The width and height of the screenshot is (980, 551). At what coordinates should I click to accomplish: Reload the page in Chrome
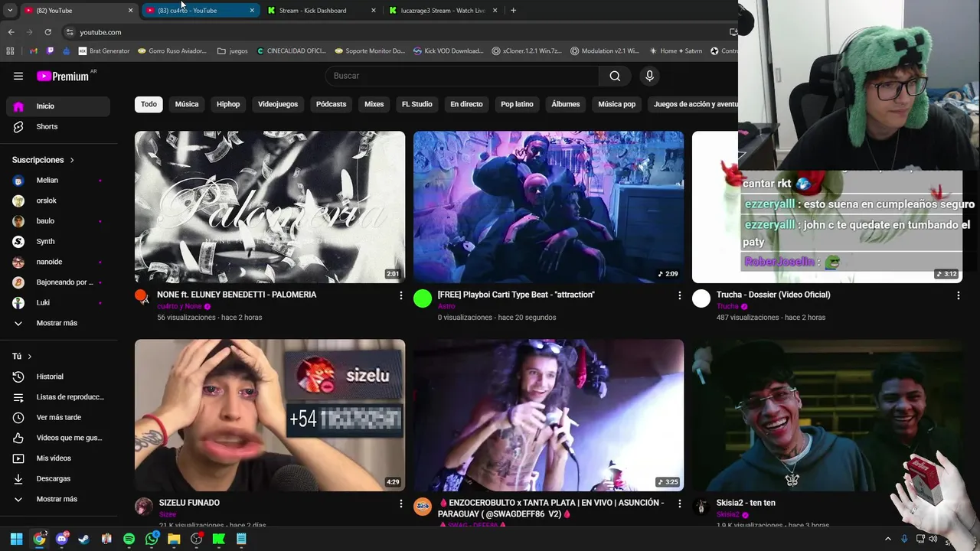click(47, 32)
